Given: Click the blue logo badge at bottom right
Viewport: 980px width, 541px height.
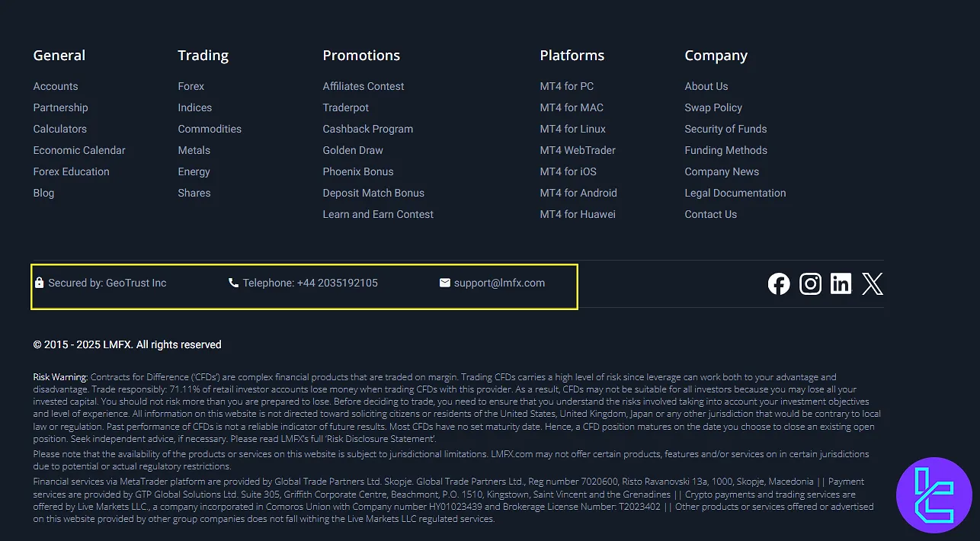Looking at the screenshot, I should [x=934, y=495].
